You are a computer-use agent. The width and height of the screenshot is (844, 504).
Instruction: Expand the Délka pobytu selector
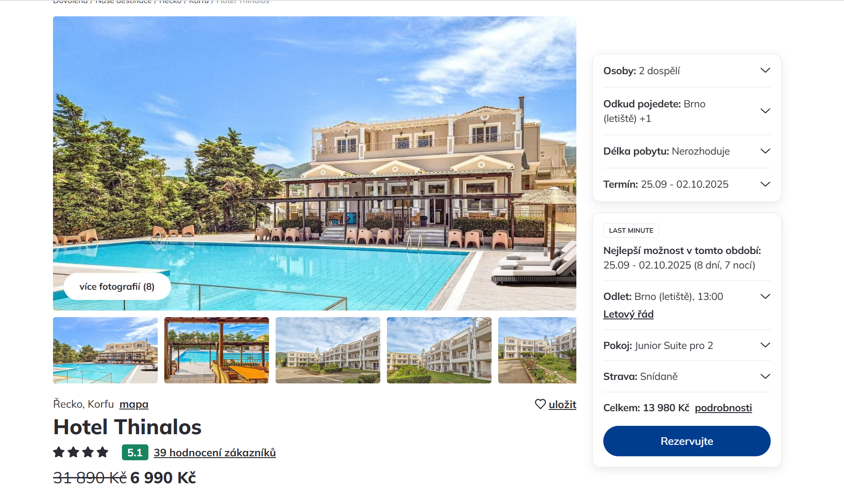(687, 151)
